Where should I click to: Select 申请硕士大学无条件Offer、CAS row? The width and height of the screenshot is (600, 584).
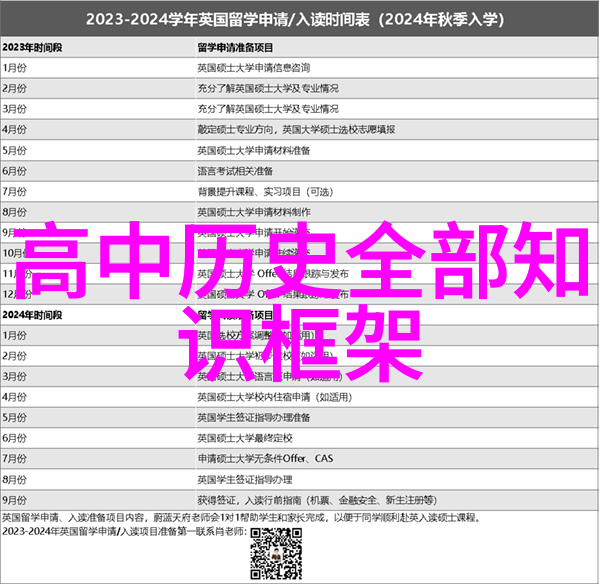coord(265,459)
